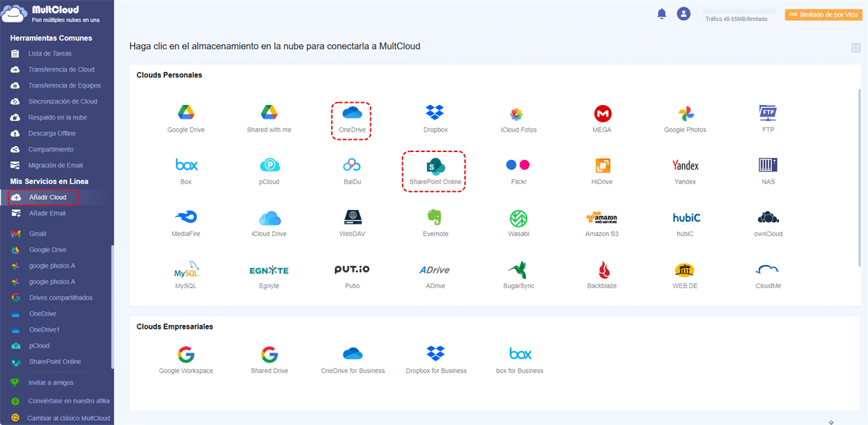Connect Google Photos cloud

pyautogui.click(x=686, y=114)
